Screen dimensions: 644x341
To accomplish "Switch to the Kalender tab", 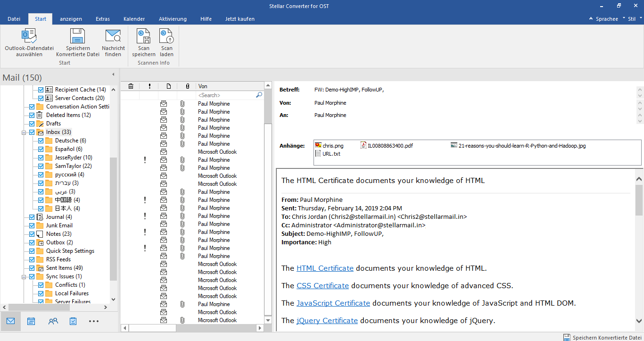I will [134, 19].
